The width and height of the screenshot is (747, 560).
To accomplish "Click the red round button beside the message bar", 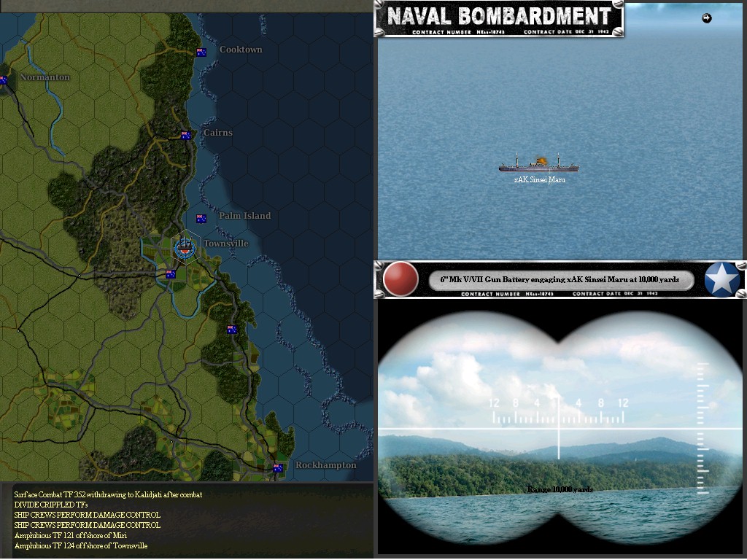I will (400, 279).
